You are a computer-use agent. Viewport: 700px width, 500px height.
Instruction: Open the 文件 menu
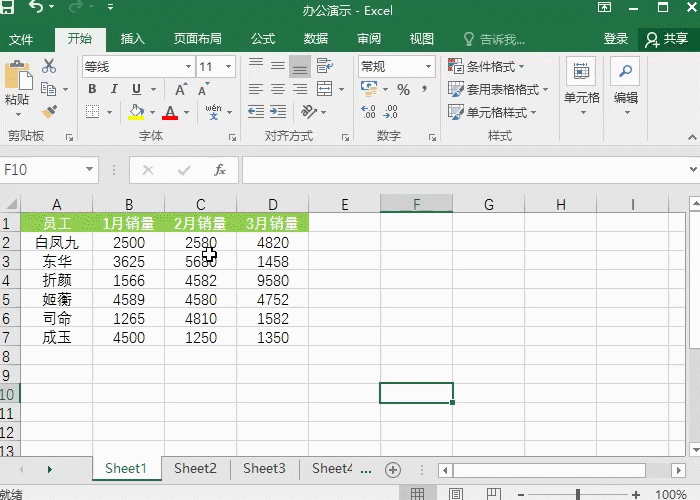click(21, 39)
